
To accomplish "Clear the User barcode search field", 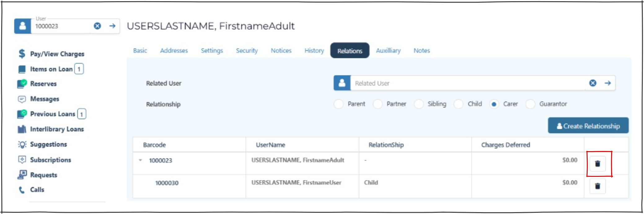I will pos(97,26).
